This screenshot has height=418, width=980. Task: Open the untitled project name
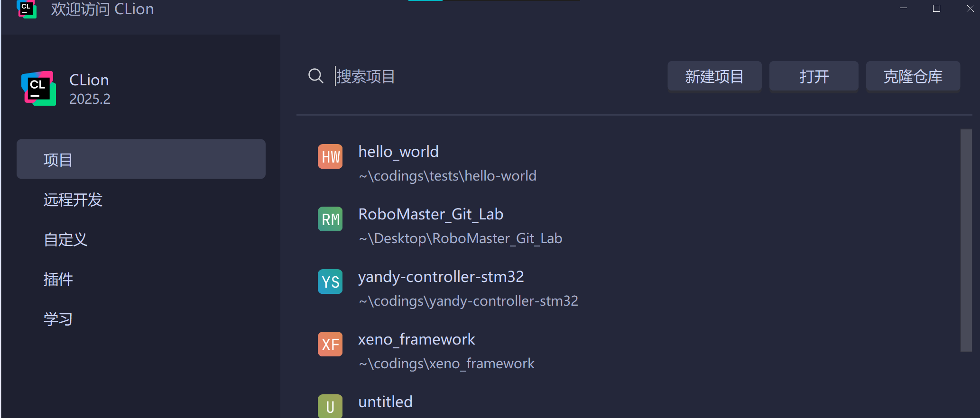385,402
